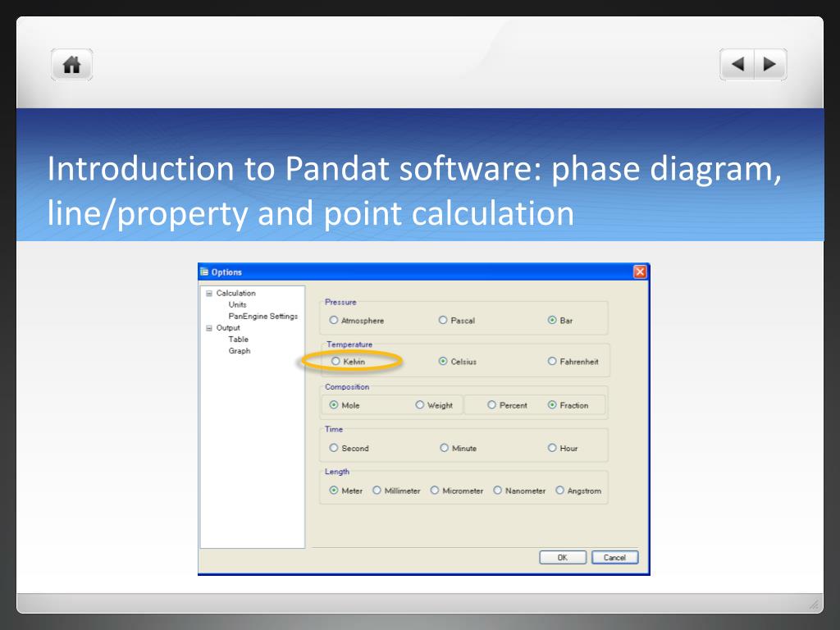Open PanEngine Settings tree item

tap(263, 316)
